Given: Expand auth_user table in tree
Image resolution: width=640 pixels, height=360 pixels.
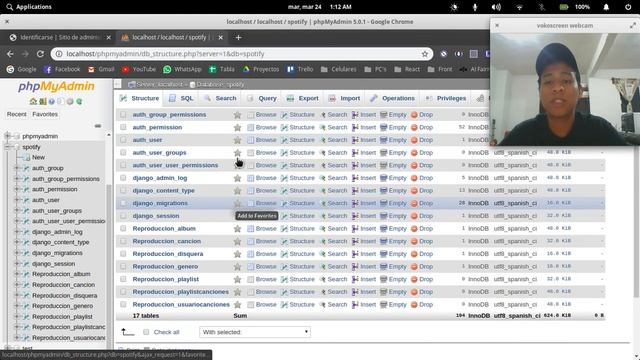Looking at the screenshot, I should (17, 200).
